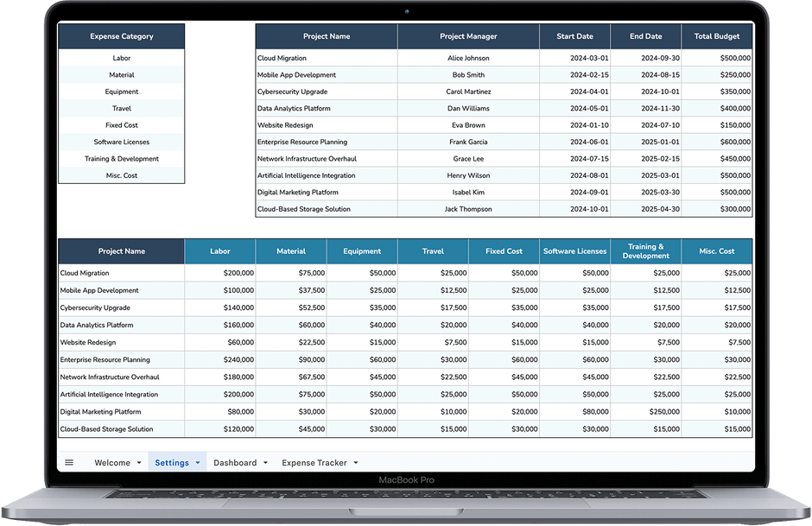The image size is (812, 526).
Task: Click the End Date column header
Action: pyautogui.click(x=646, y=36)
